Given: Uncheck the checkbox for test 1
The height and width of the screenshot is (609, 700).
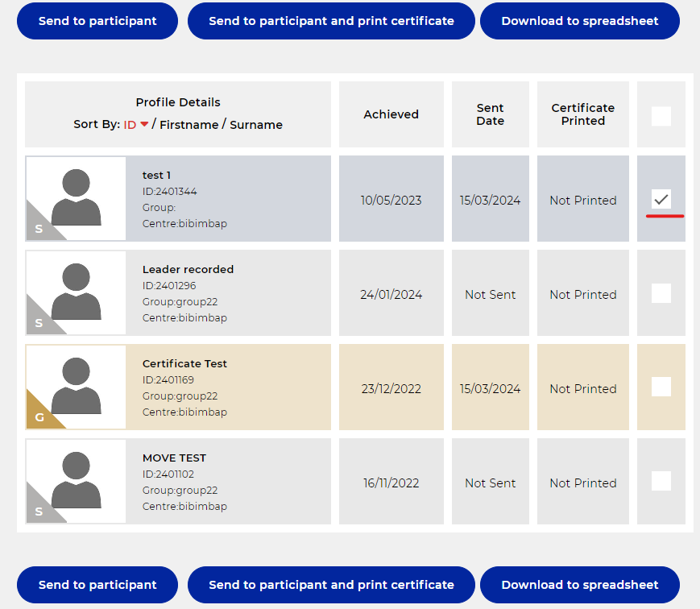Looking at the screenshot, I should 661,199.
